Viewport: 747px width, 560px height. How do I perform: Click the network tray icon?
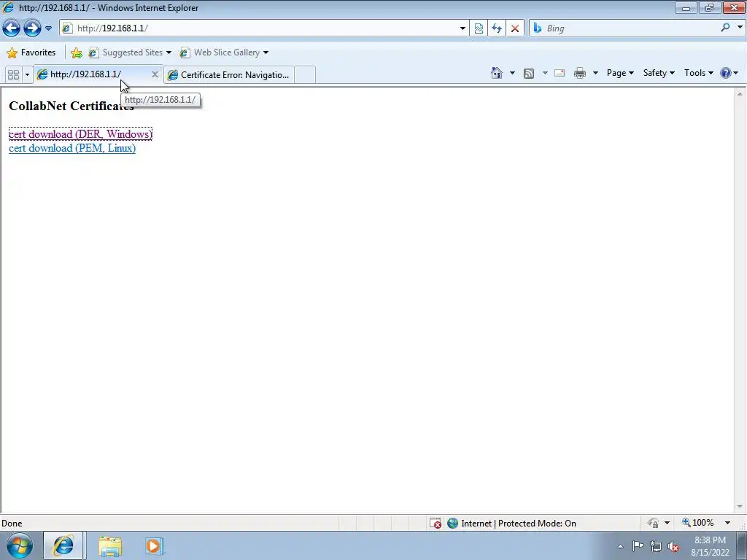[x=656, y=546]
